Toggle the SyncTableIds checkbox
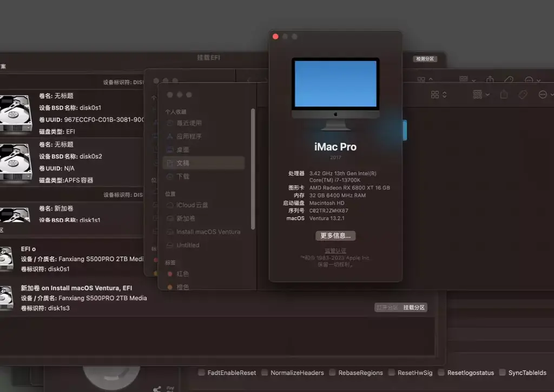 tap(503, 372)
